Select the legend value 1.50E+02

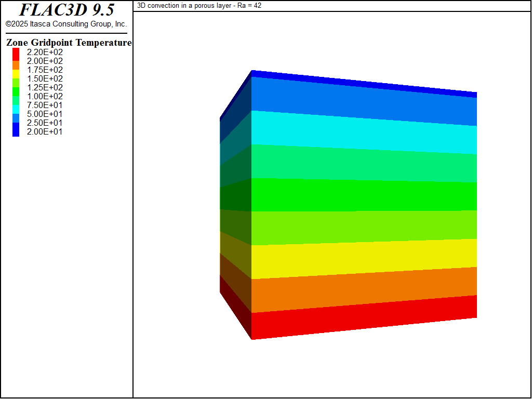[x=45, y=79]
